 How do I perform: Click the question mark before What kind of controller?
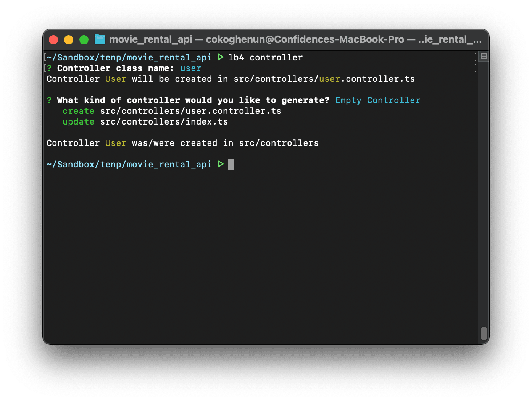point(49,100)
